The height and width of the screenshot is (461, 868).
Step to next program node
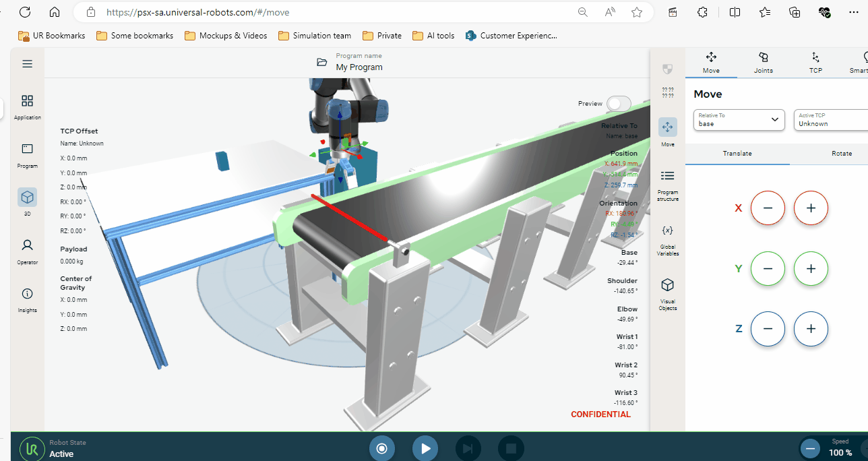tap(468, 448)
